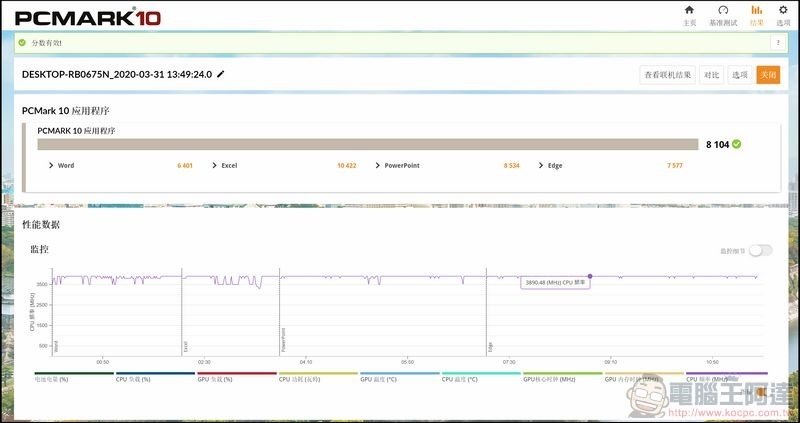
Task: Click the 查看联机结果 button
Action: pyautogui.click(x=668, y=75)
